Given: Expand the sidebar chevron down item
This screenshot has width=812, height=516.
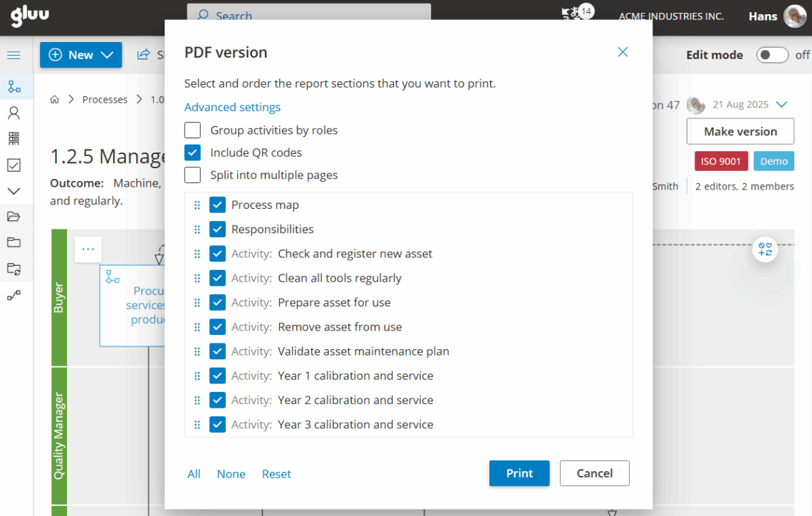Looking at the screenshot, I should pos(14,191).
